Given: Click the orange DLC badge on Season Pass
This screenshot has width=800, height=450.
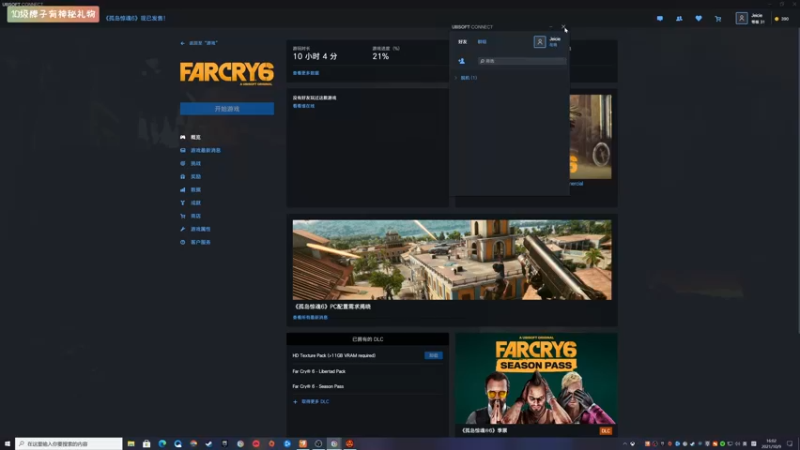Looking at the screenshot, I should click(x=606, y=431).
